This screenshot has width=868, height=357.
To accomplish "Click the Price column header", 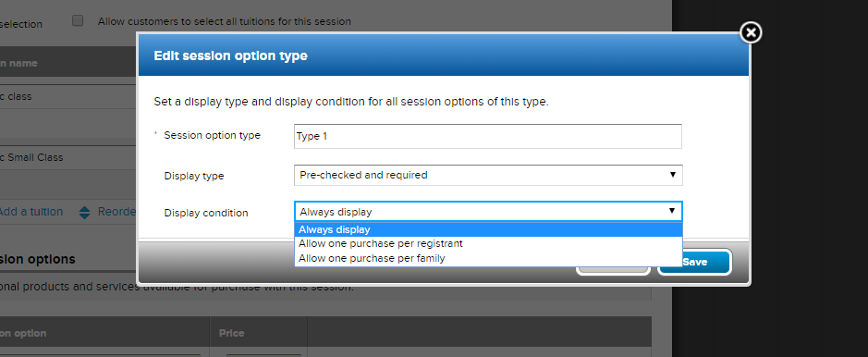I will pos(231,333).
